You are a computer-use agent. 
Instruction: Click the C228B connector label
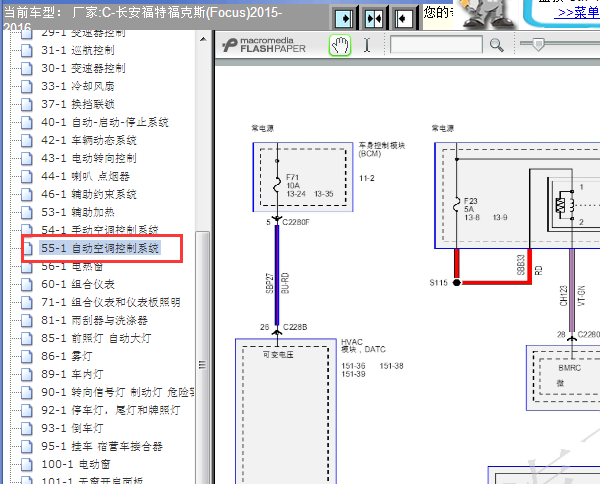(x=295, y=327)
